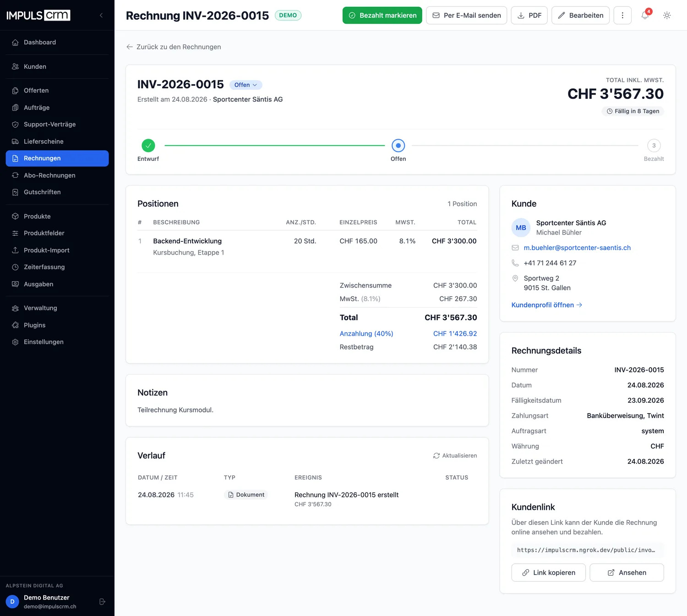
Task: Open Produkte page
Action: (57, 216)
